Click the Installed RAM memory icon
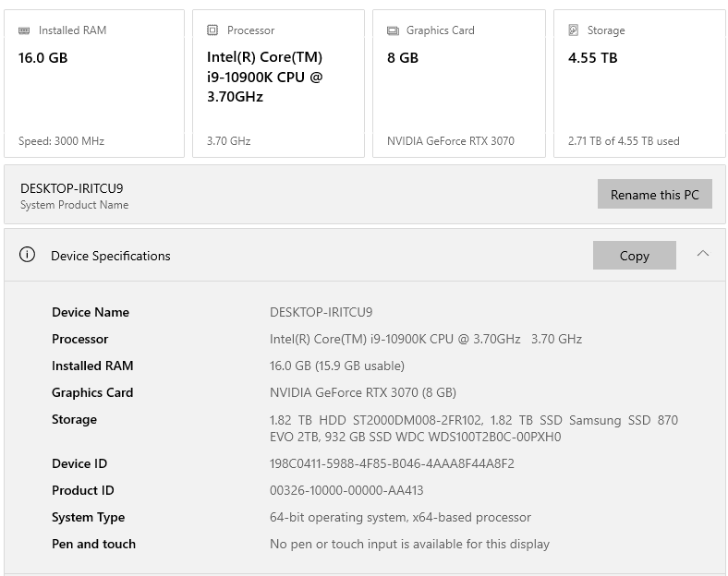728x576 pixels. coord(24,30)
